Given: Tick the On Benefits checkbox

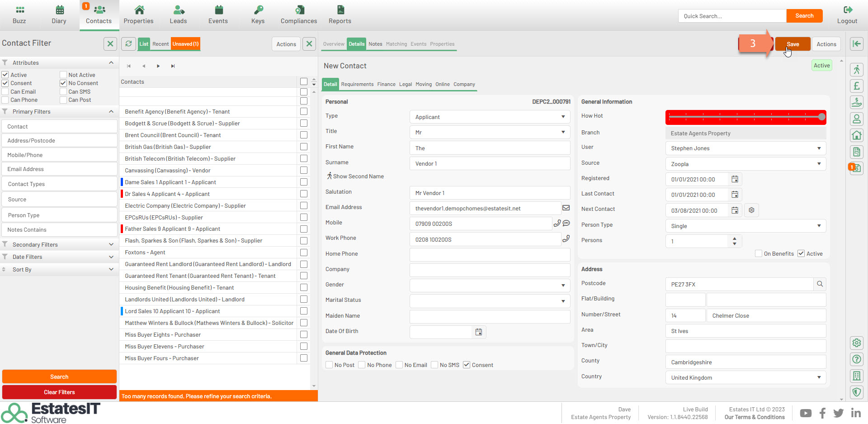Looking at the screenshot, I should [x=759, y=253].
